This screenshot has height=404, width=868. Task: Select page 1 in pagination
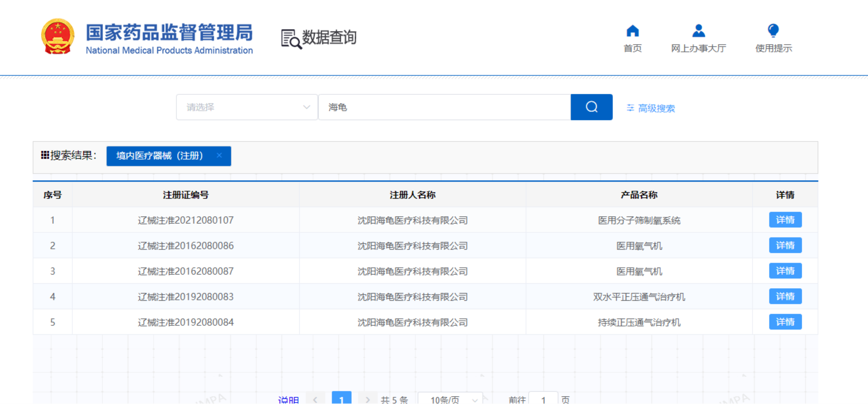341,399
